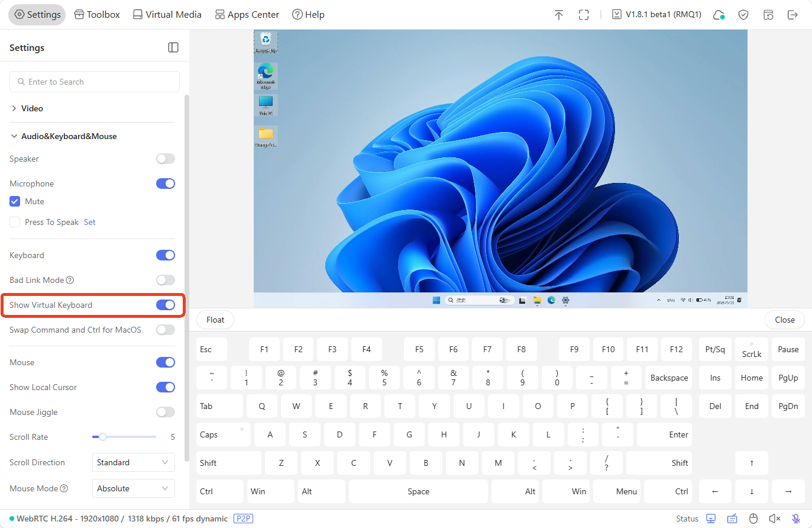Click the muted microphone icon in status bar

[x=796, y=519]
